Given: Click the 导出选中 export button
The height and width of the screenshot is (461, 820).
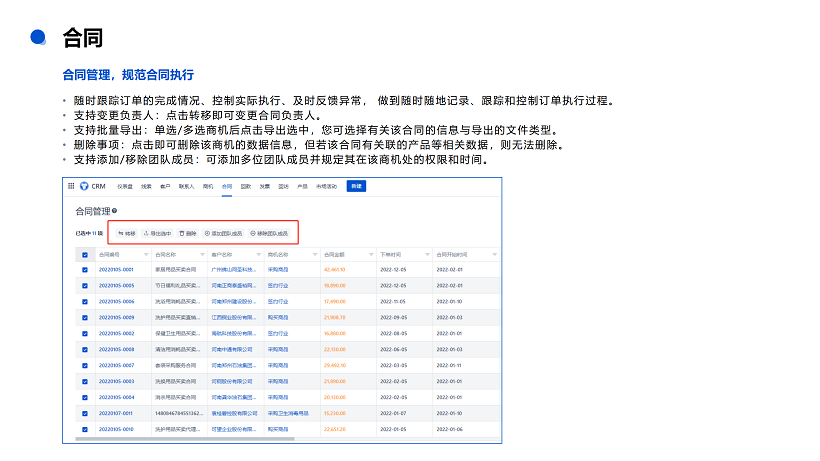Looking at the screenshot, I should coord(157,234).
